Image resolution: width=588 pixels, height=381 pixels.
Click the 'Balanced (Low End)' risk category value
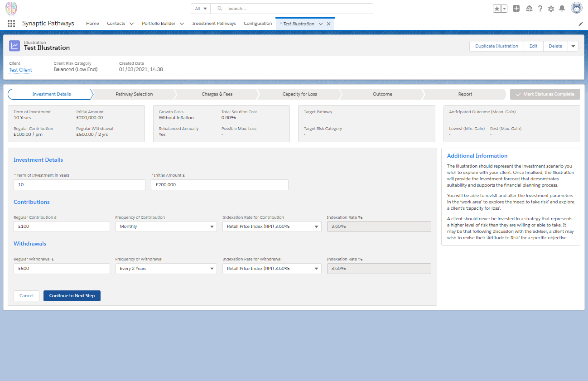(76, 70)
